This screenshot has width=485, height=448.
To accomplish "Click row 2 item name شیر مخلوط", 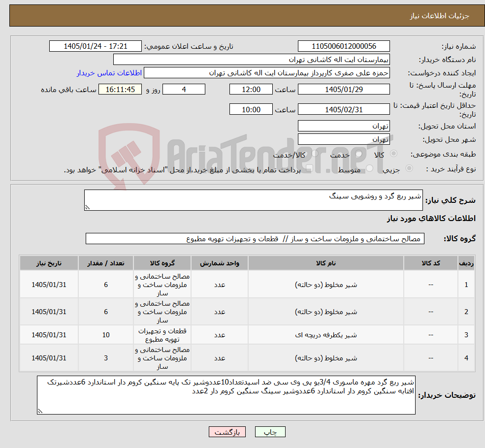I will [x=325, y=312].
